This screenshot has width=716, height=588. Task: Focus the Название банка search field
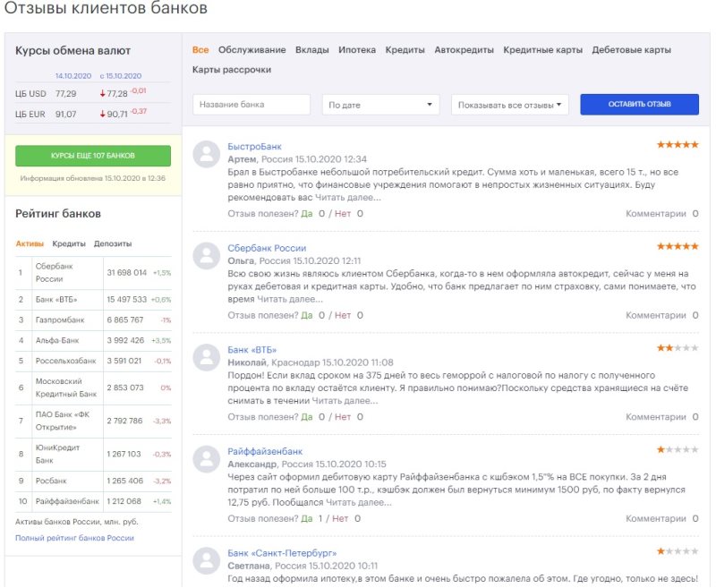click(251, 105)
